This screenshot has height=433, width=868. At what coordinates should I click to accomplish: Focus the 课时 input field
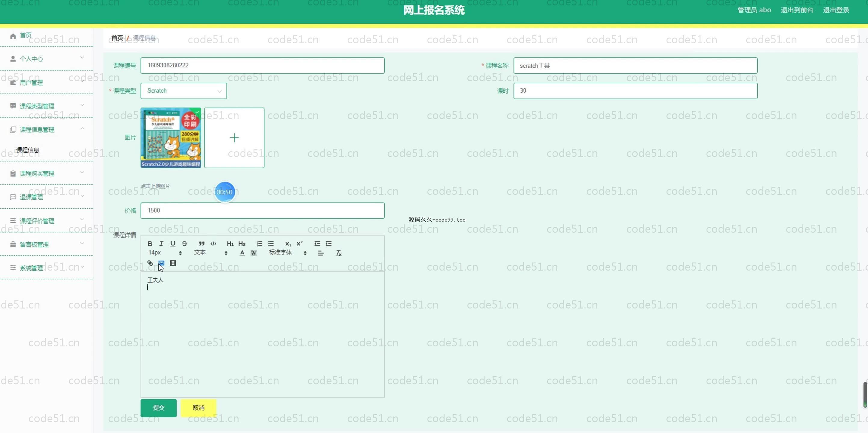point(635,91)
